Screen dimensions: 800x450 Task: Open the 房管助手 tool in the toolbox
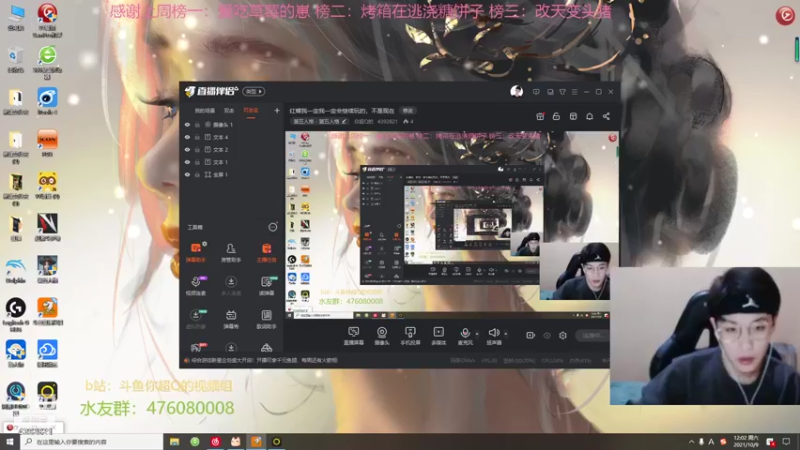pyautogui.click(x=231, y=252)
